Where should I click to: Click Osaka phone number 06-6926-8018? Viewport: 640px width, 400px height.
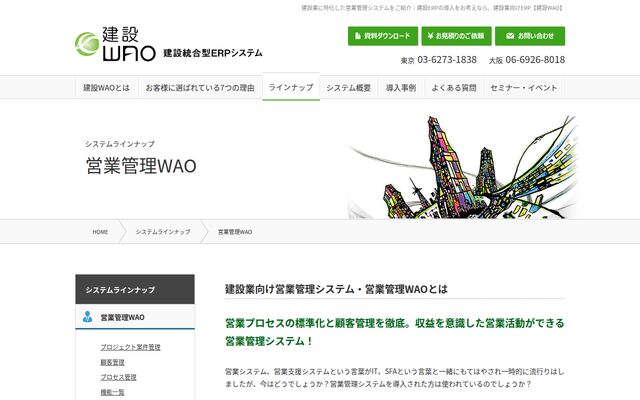[535, 60]
